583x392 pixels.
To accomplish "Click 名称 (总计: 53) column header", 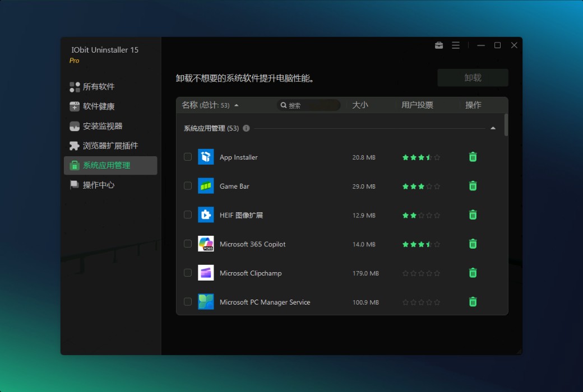I will click(x=206, y=105).
